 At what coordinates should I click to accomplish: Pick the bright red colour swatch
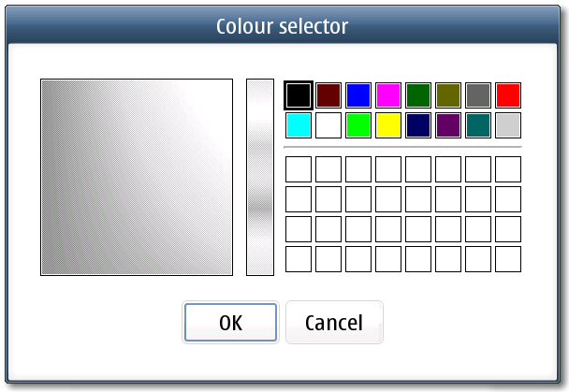point(507,95)
